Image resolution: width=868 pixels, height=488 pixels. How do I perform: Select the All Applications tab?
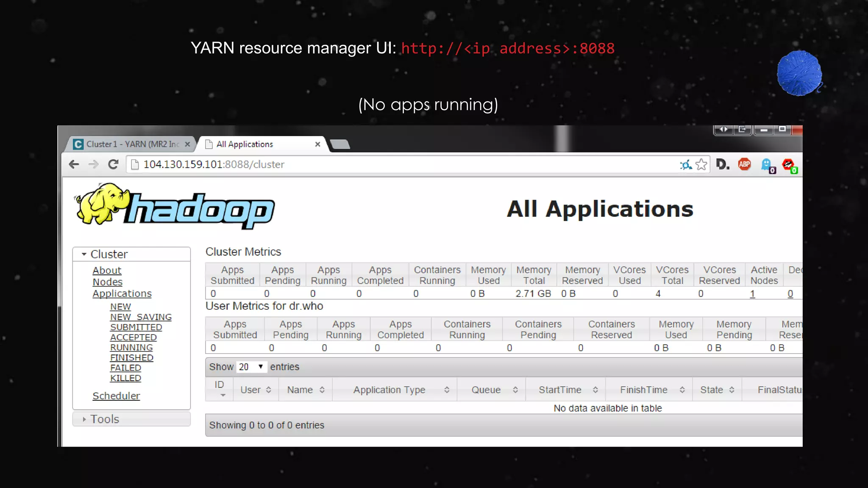263,144
